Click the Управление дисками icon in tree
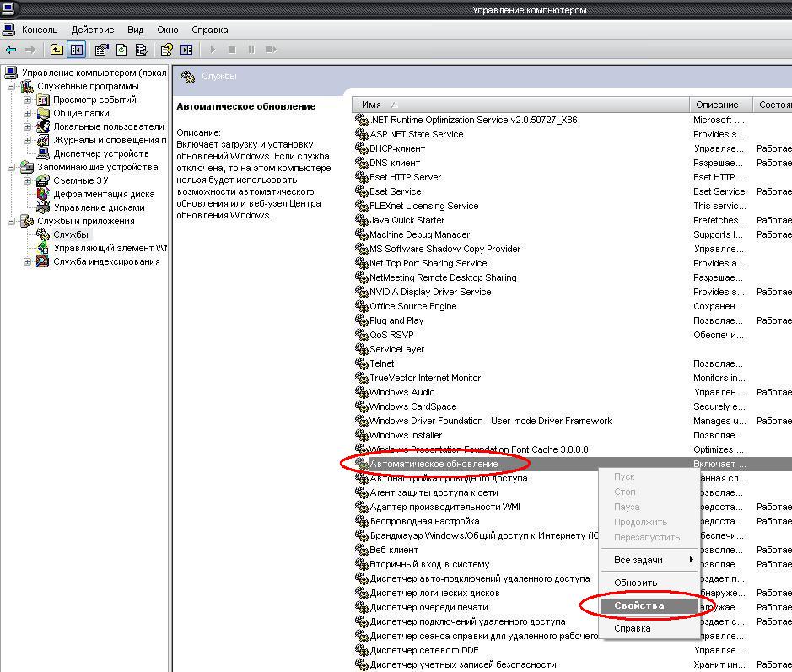The height and width of the screenshot is (672, 792). [44, 207]
